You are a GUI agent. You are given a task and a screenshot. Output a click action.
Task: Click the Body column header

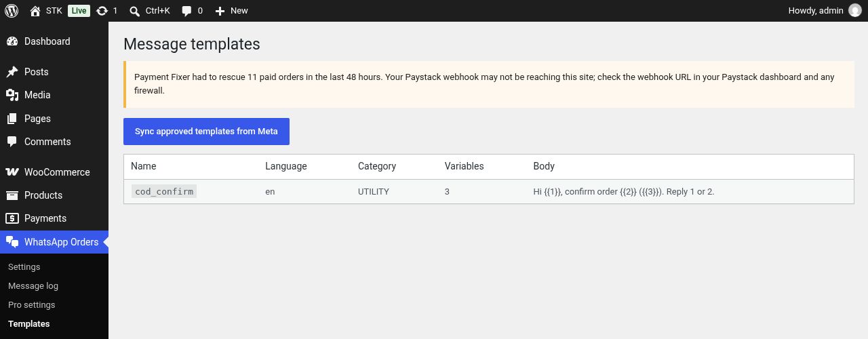(544, 166)
